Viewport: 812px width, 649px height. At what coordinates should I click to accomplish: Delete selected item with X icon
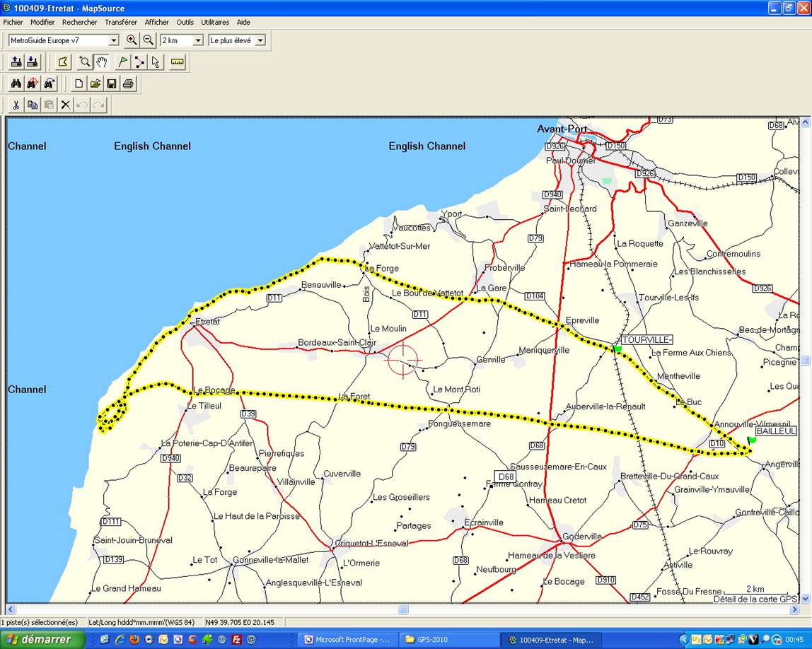click(x=65, y=105)
